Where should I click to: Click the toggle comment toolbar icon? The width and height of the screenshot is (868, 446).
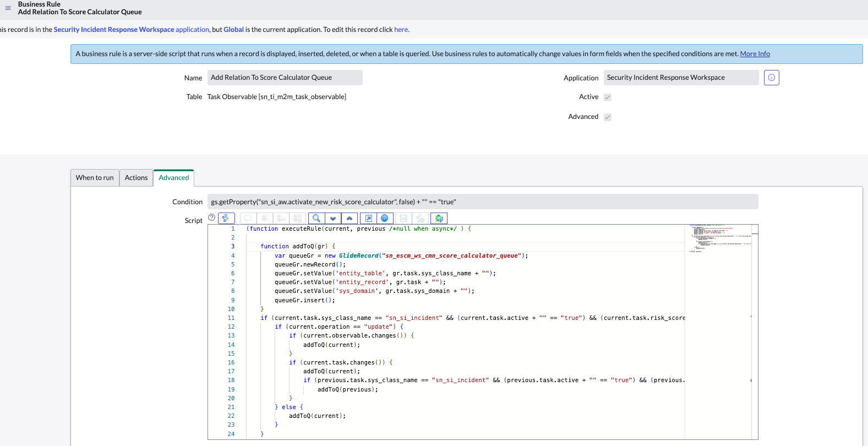(248, 219)
